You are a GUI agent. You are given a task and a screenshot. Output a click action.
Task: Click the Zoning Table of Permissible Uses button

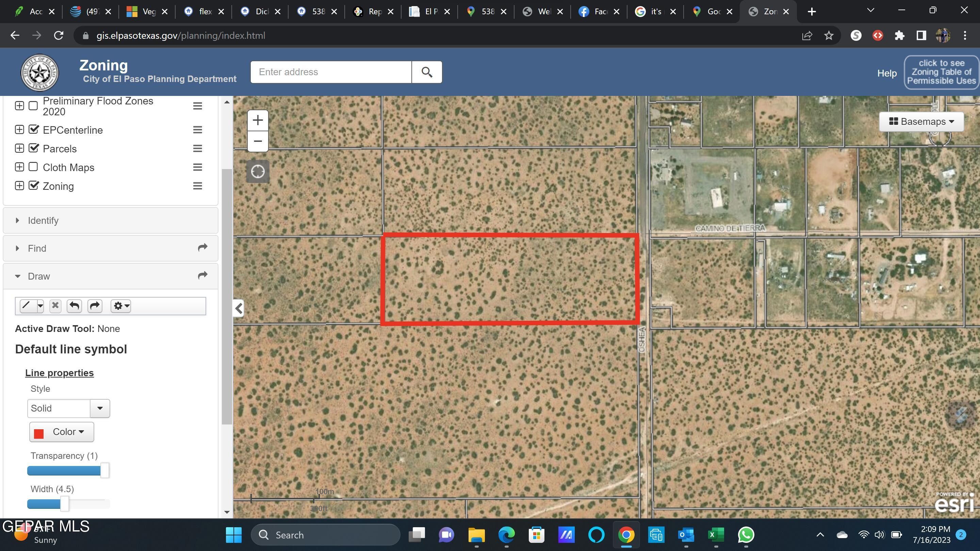[x=941, y=72]
